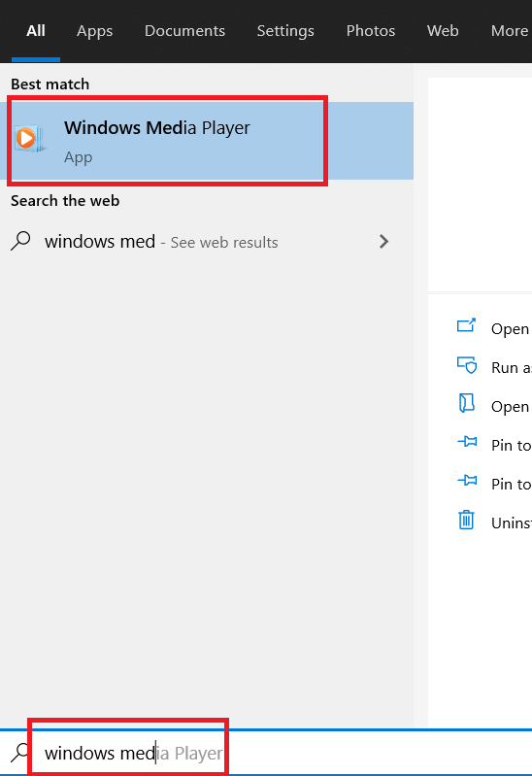Switch to the Documents tab
Image resolution: width=532 pixels, height=776 pixels.
[184, 31]
